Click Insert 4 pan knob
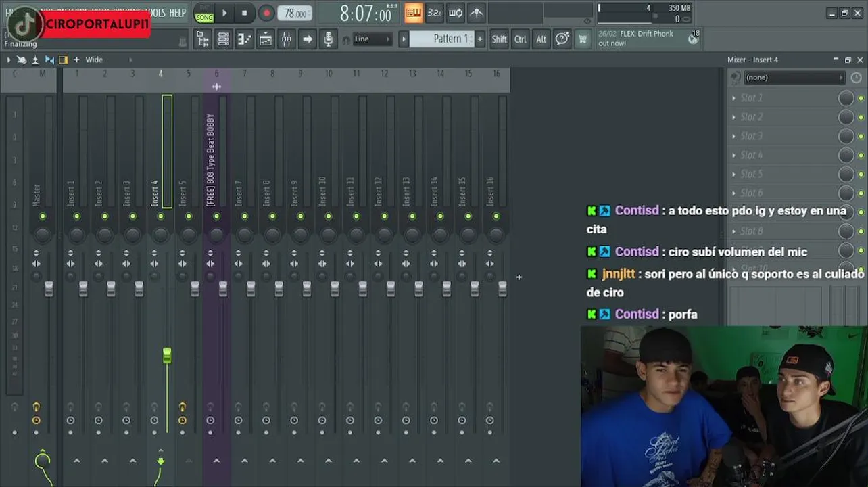 coord(161,235)
